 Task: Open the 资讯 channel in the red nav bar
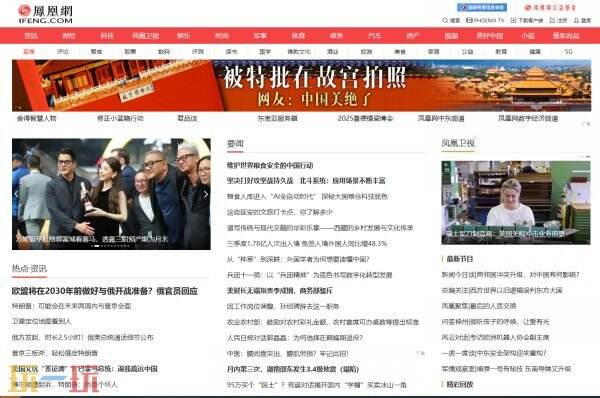(x=31, y=36)
